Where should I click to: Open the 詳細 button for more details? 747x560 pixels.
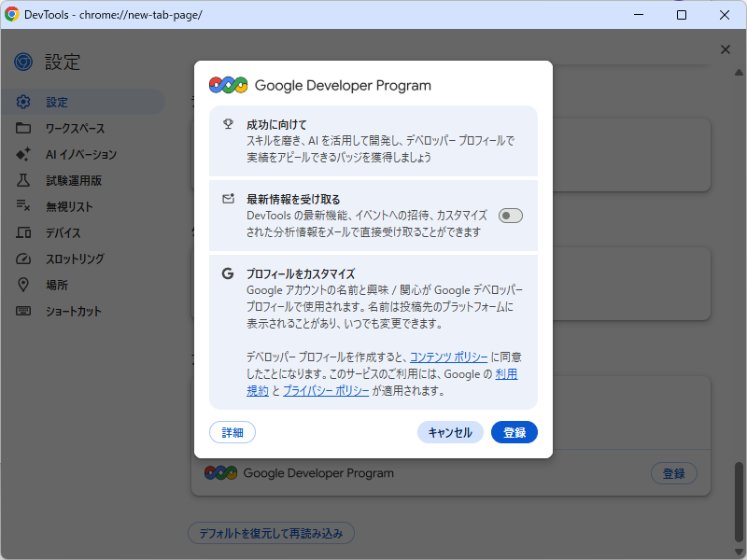pos(232,432)
